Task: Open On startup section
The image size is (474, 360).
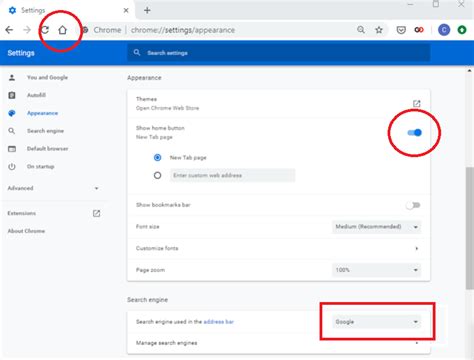Action: click(41, 166)
